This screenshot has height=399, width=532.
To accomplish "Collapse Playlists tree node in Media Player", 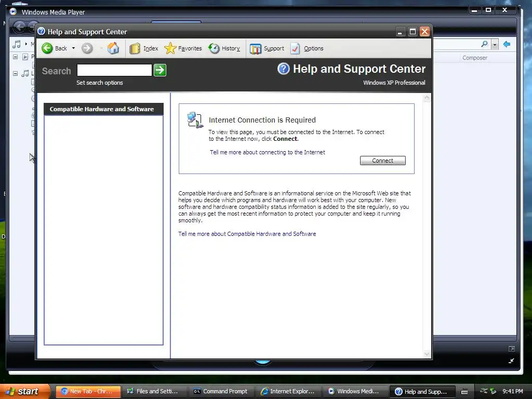I will (x=15, y=57).
